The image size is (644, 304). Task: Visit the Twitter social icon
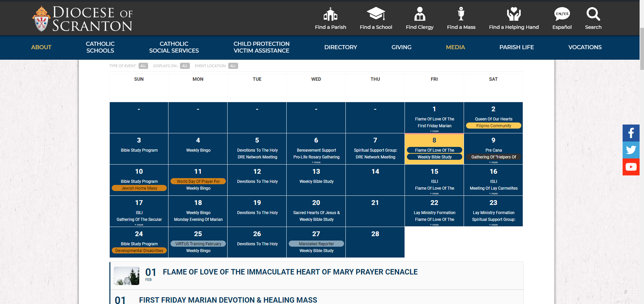click(631, 150)
